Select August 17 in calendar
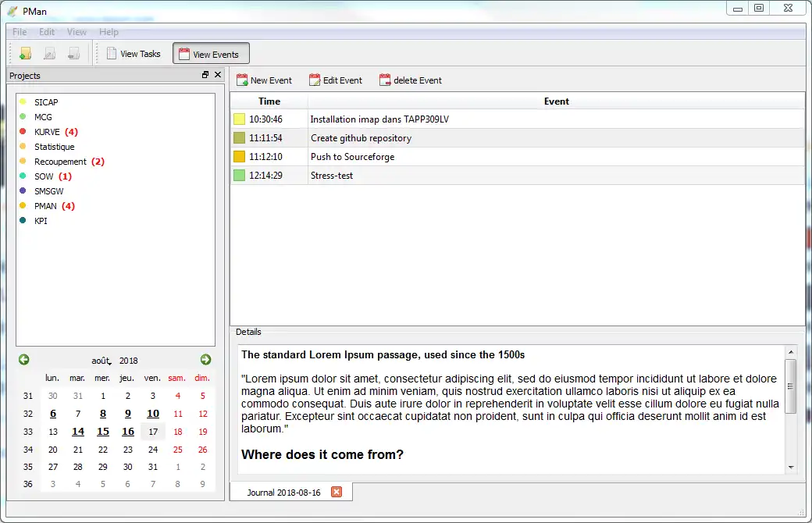 pos(153,432)
